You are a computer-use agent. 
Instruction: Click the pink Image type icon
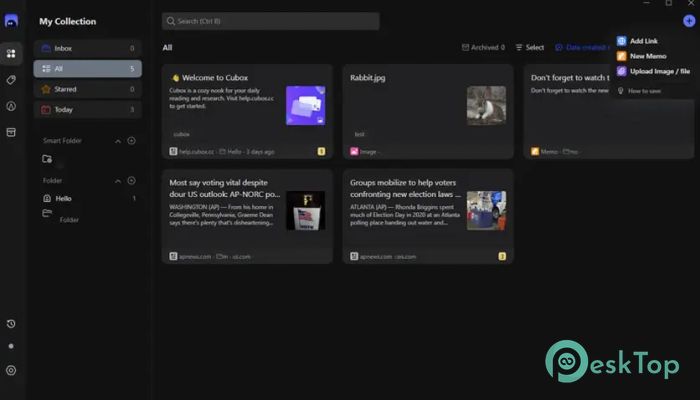coord(354,151)
